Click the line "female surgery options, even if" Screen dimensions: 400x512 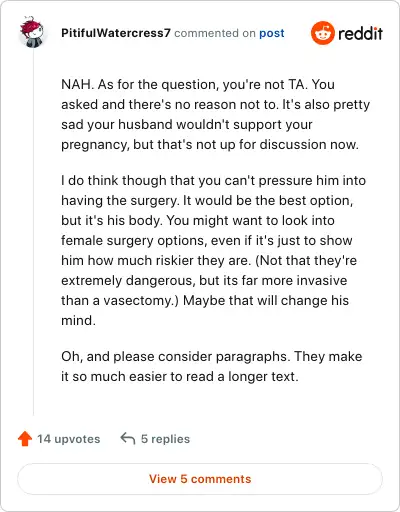pos(207,240)
